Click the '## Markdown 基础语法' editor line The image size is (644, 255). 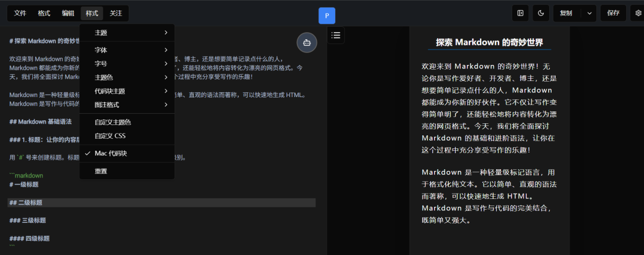(41, 122)
